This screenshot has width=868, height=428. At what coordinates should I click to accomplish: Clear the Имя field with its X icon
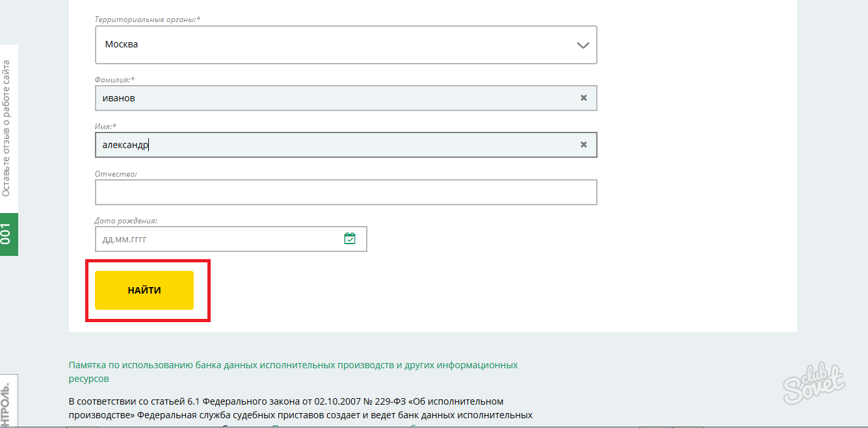click(x=583, y=145)
